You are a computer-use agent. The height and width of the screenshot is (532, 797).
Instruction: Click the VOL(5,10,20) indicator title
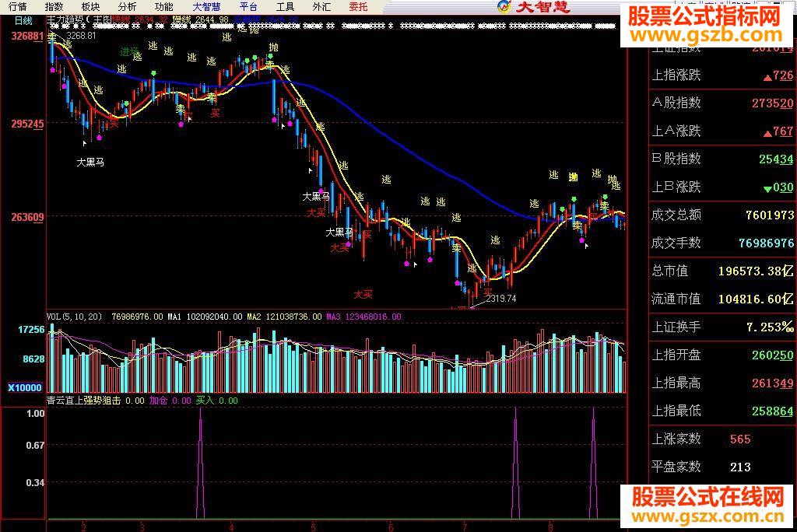pos(74,317)
